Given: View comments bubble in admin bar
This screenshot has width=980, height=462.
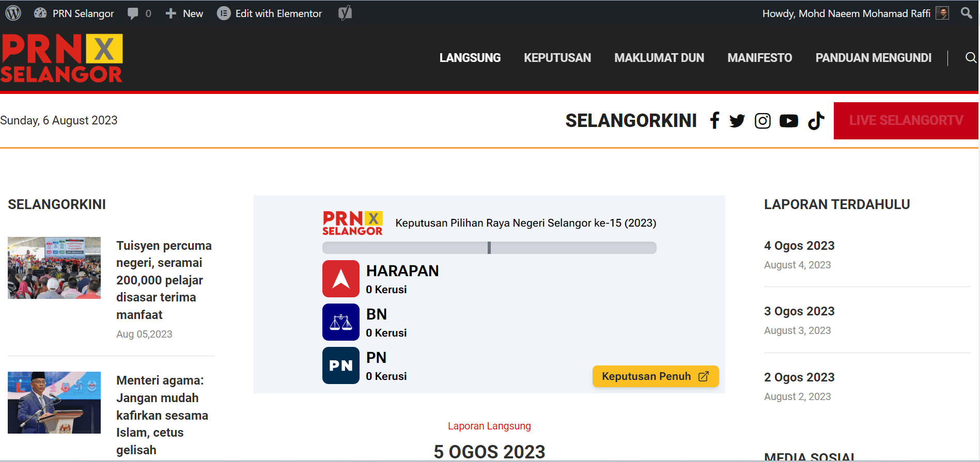Looking at the screenshot, I should 139,13.
